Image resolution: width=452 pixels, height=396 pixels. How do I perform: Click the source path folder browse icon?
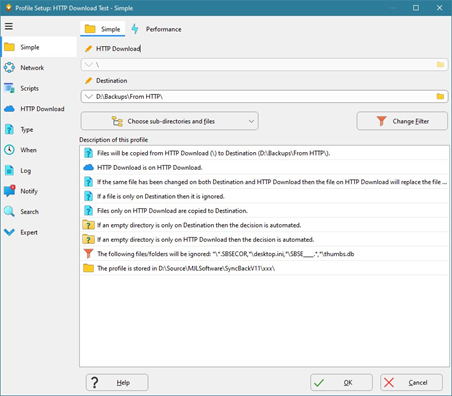click(440, 65)
